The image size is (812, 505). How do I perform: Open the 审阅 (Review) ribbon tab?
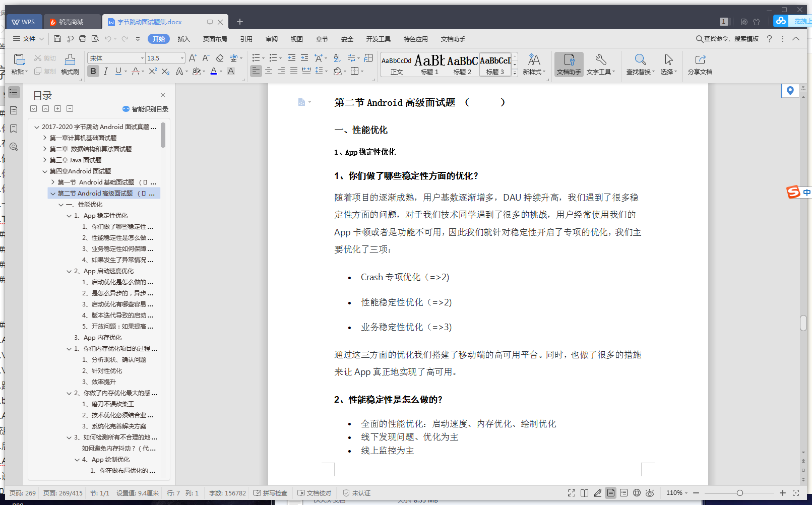(272, 39)
